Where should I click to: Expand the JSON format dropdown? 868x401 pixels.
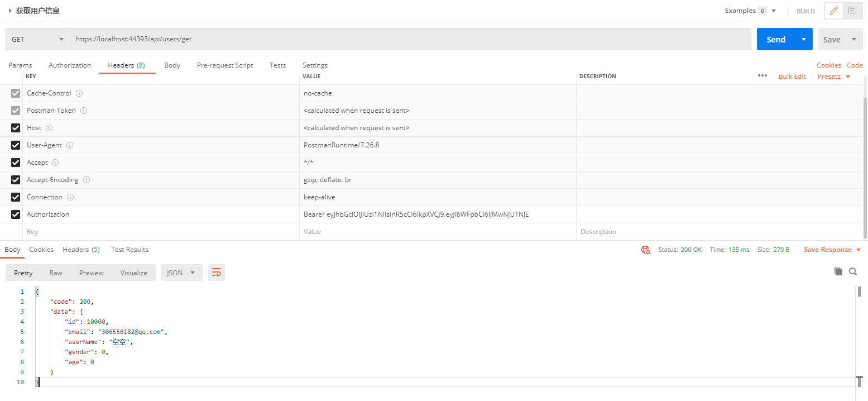(x=181, y=273)
